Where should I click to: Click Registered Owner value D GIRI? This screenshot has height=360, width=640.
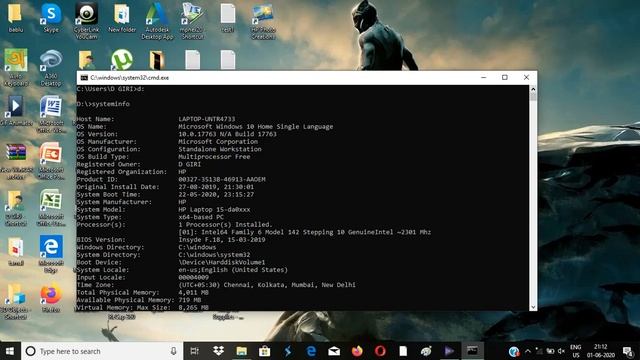tap(189, 164)
